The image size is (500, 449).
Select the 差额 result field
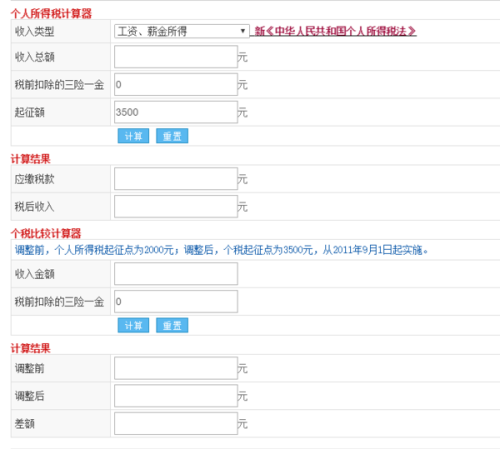pyautogui.click(x=176, y=423)
